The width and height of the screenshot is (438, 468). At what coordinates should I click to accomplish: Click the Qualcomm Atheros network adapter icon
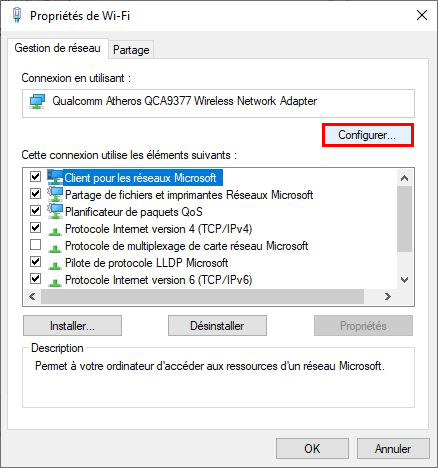point(37,101)
